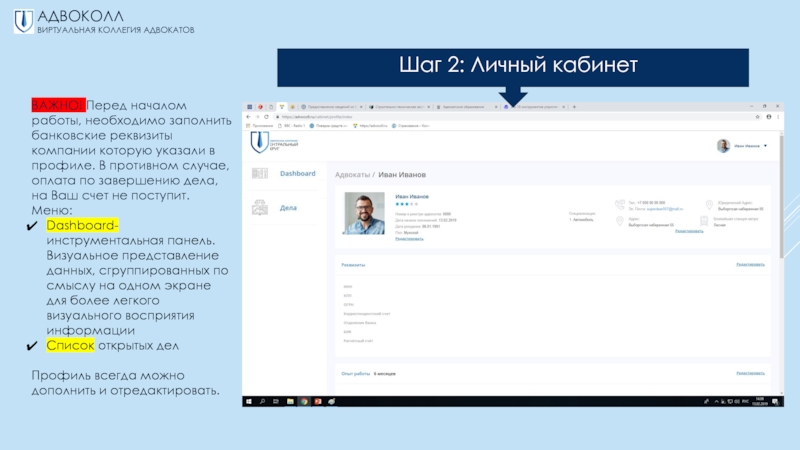
Task: Click the taskbar search magnifier icon
Action: point(262,402)
